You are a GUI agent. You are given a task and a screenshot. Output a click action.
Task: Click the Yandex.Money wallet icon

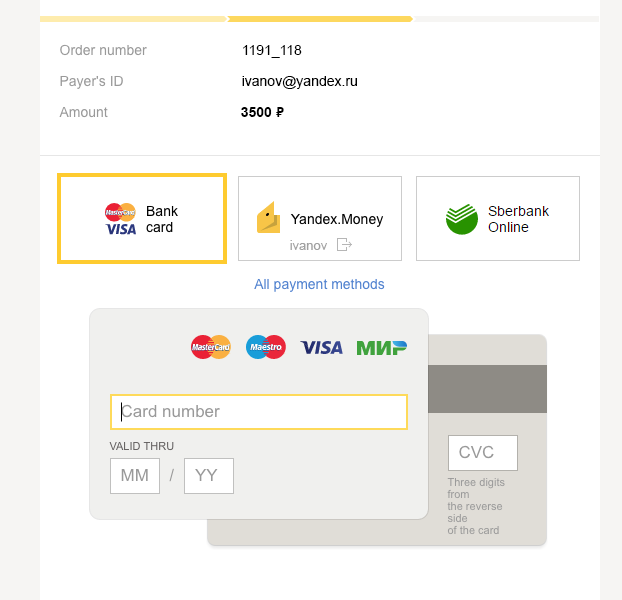pyautogui.click(x=269, y=218)
